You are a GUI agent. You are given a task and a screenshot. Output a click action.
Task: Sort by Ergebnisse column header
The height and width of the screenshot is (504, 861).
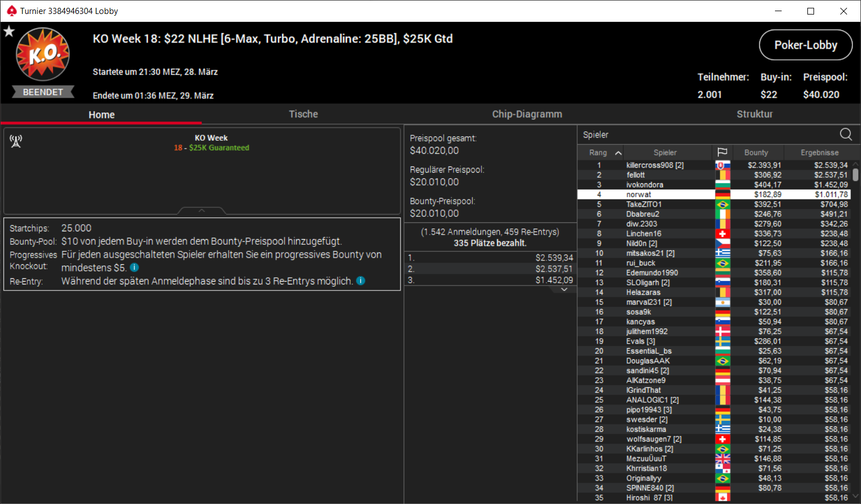[x=819, y=153]
